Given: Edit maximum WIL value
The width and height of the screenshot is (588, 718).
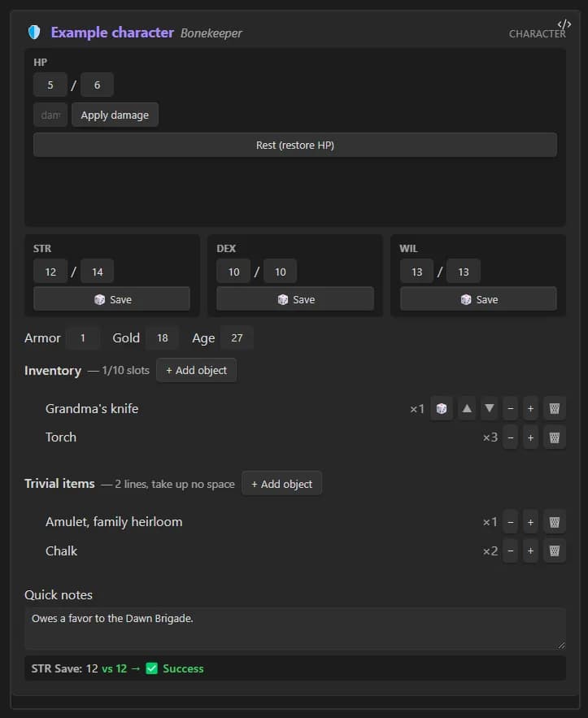Looking at the screenshot, I should 464,272.
